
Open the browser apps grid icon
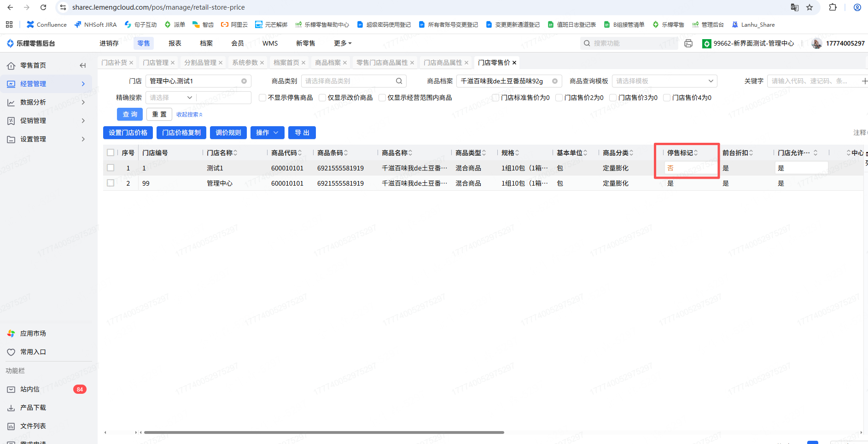(9, 24)
